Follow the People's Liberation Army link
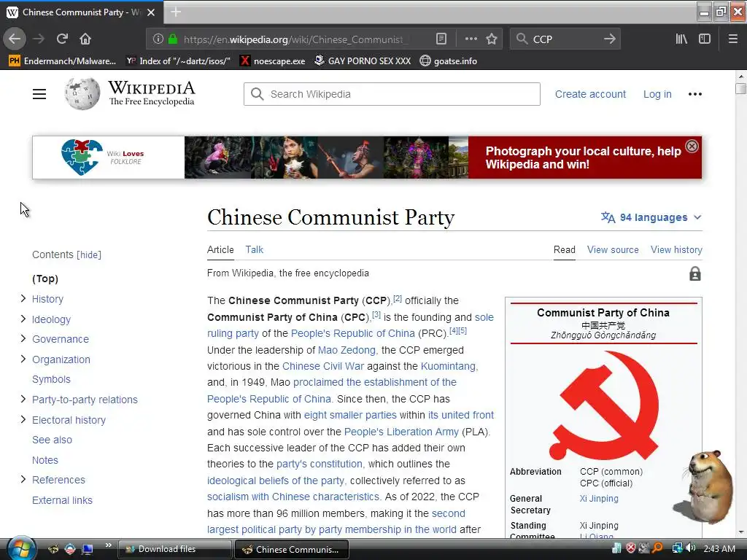 pyautogui.click(x=401, y=432)
